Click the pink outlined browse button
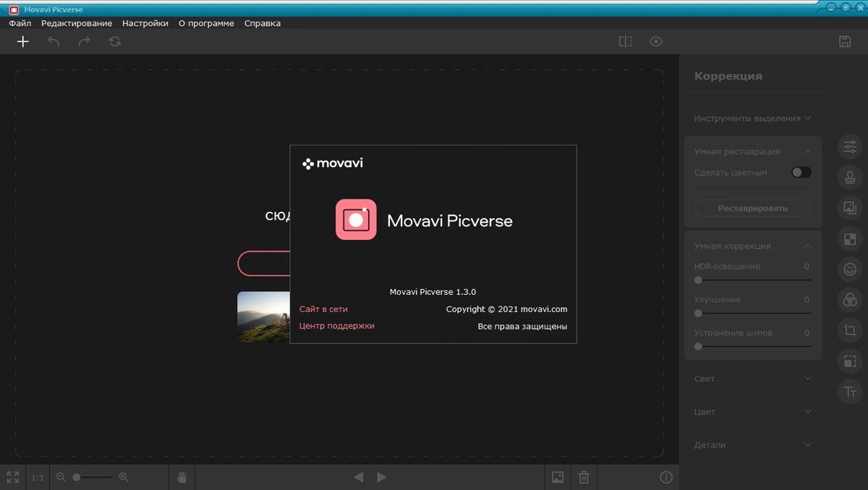Viewport: 868px width, 490px height. point(264,264)
